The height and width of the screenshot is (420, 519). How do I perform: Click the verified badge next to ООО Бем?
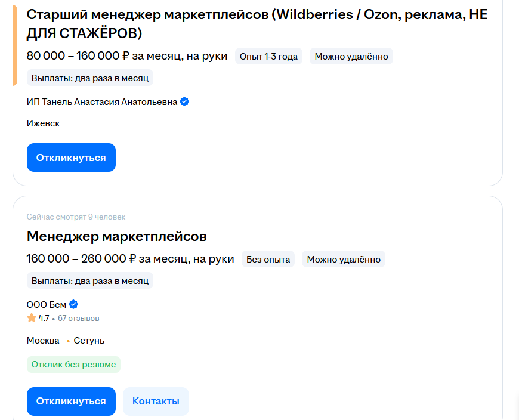[73, 304]
